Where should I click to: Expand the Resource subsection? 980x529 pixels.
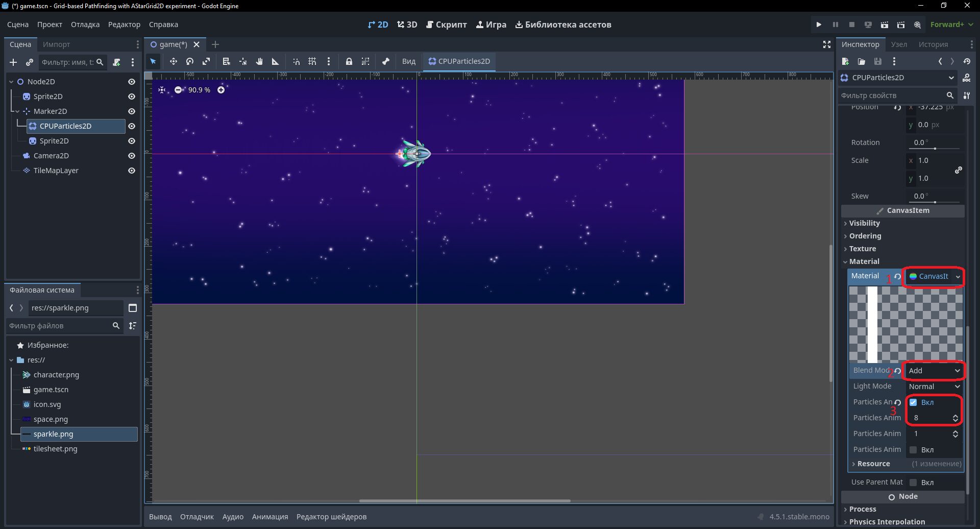[906, 464]
